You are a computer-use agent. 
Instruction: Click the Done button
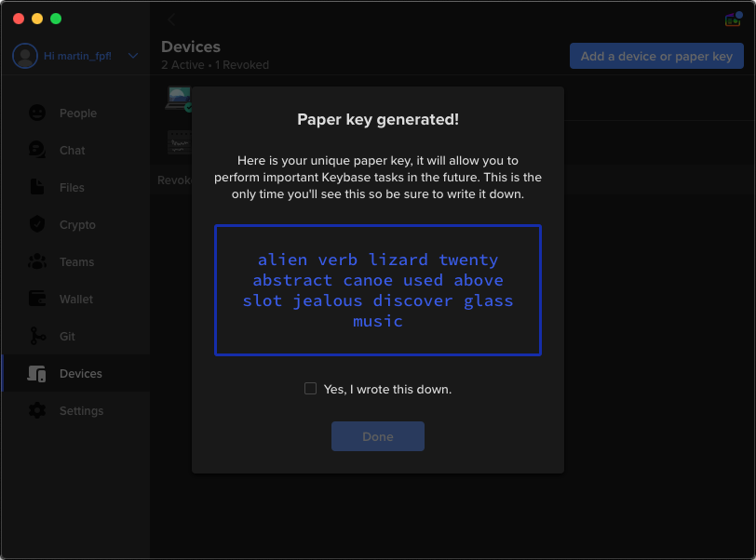[377, 436]
